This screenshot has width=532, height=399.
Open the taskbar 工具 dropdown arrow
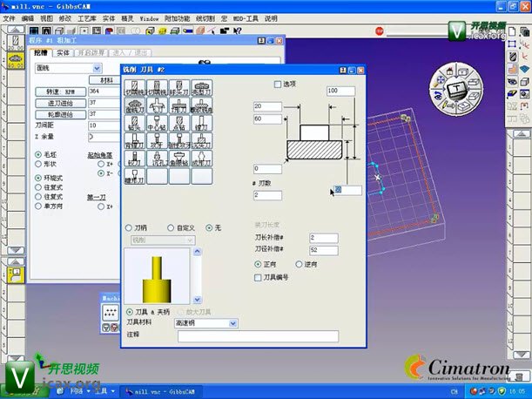click(x=112, y=391)
